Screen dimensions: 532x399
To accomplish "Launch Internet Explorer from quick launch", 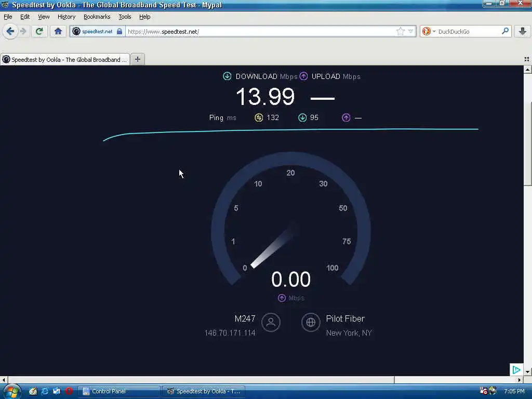I will point(45,391).
